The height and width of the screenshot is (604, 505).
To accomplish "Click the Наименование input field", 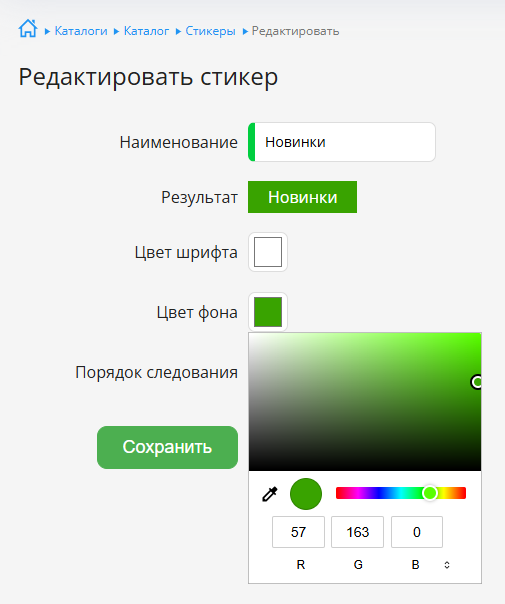I will [x=342, y=142].
